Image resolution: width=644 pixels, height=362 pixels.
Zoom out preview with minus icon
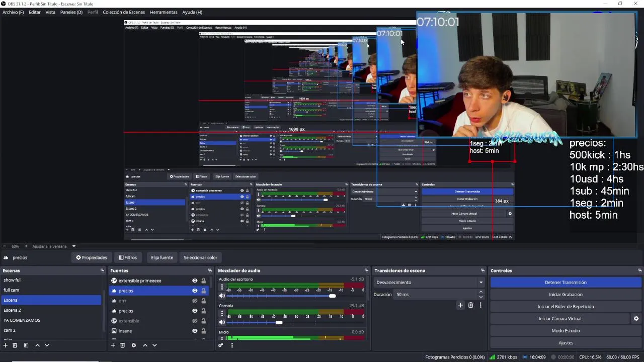coord(5,246)
